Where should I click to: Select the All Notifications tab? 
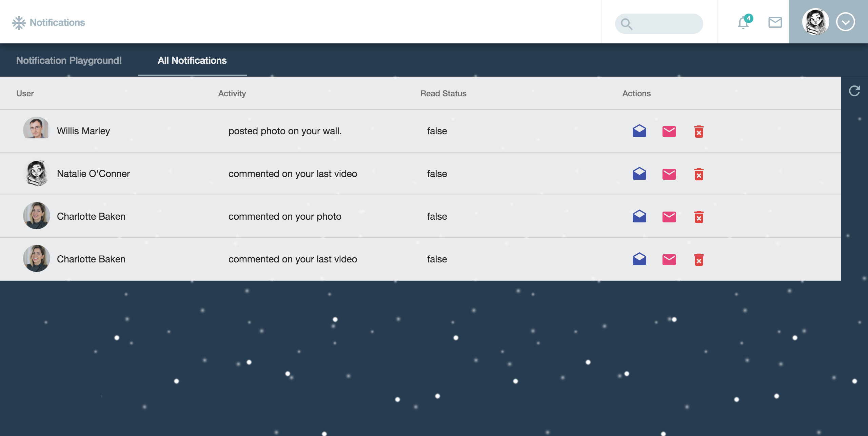tap(192, 60)
